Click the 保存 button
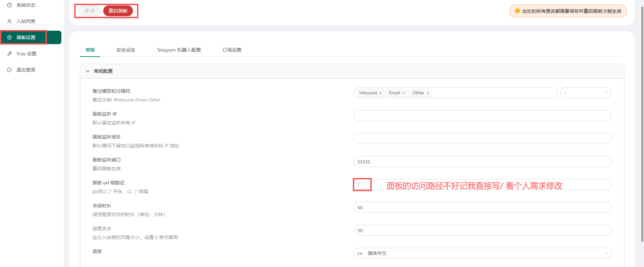 [x=90, y=11]
